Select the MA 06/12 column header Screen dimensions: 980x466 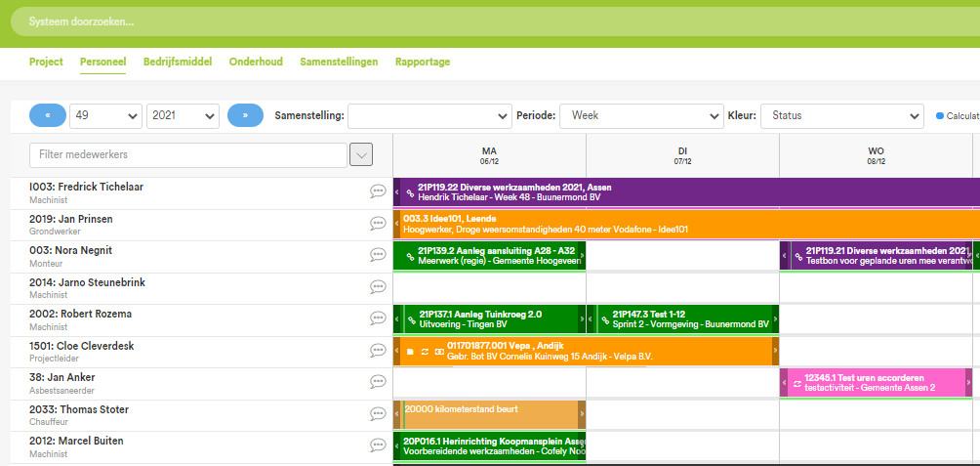click(x=489, y=155)
